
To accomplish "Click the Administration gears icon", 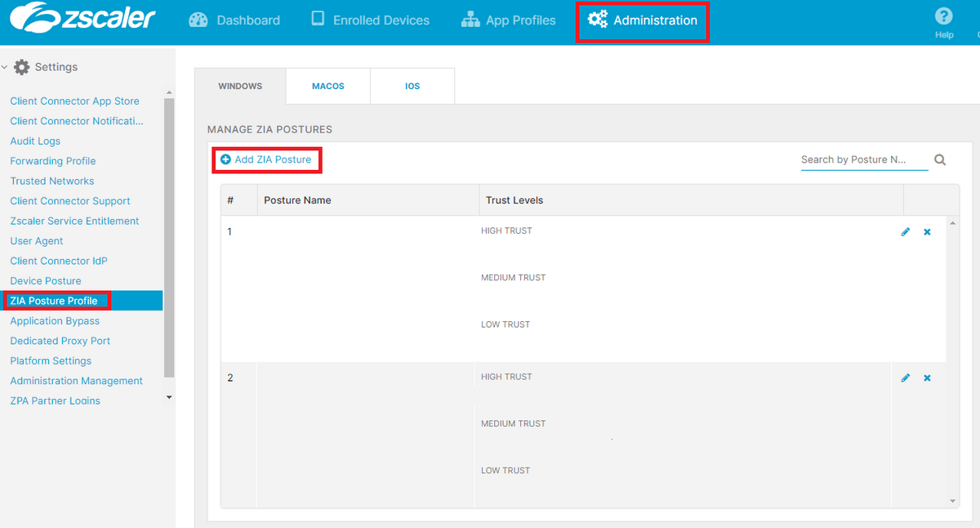I will click(x=598, y=20).
